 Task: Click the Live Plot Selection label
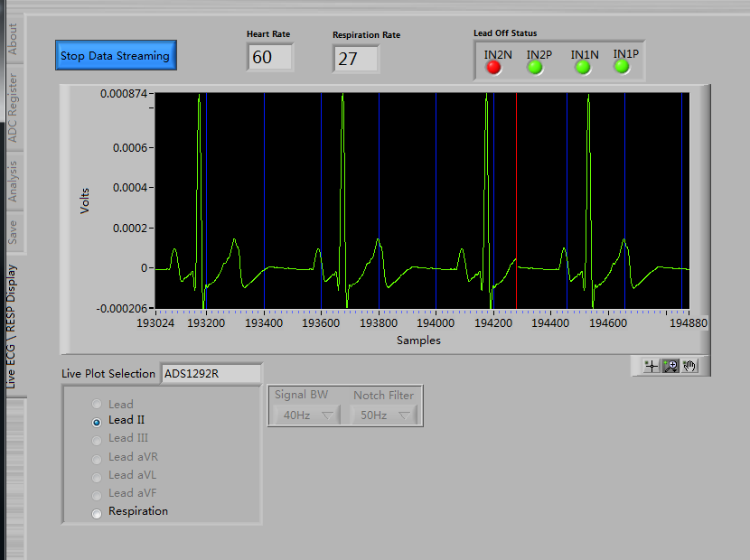(108, 374)
